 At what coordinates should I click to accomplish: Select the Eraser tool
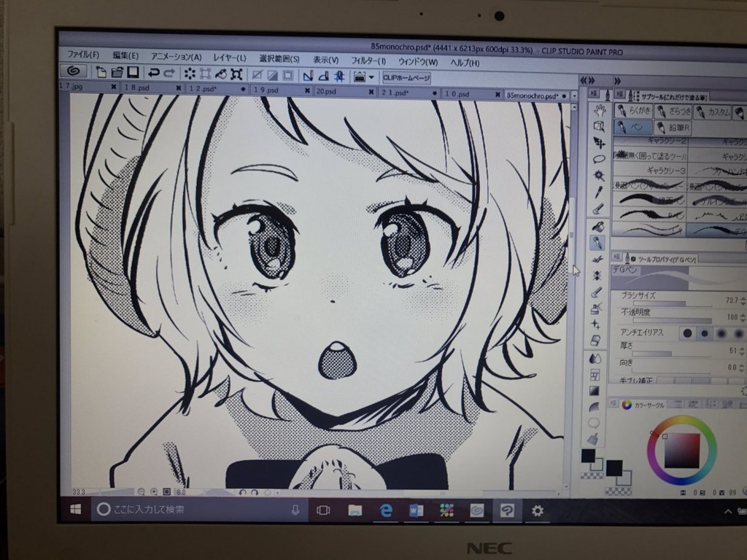596,341
